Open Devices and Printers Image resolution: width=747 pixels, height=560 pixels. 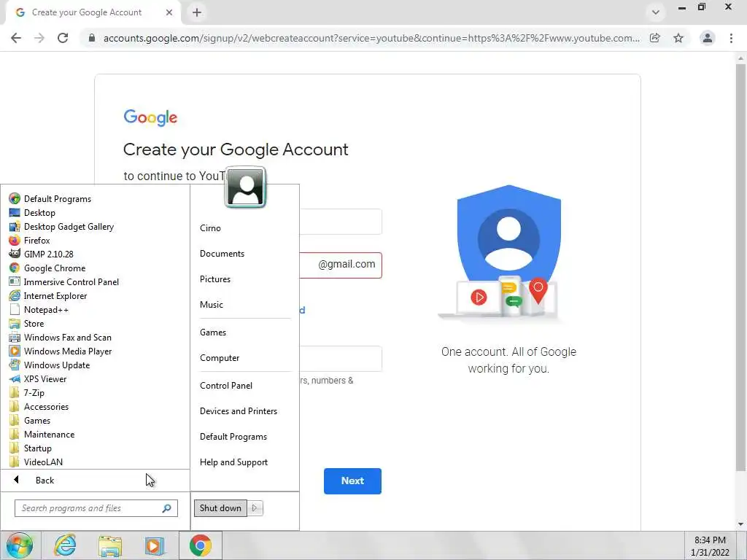pos(239,411)
